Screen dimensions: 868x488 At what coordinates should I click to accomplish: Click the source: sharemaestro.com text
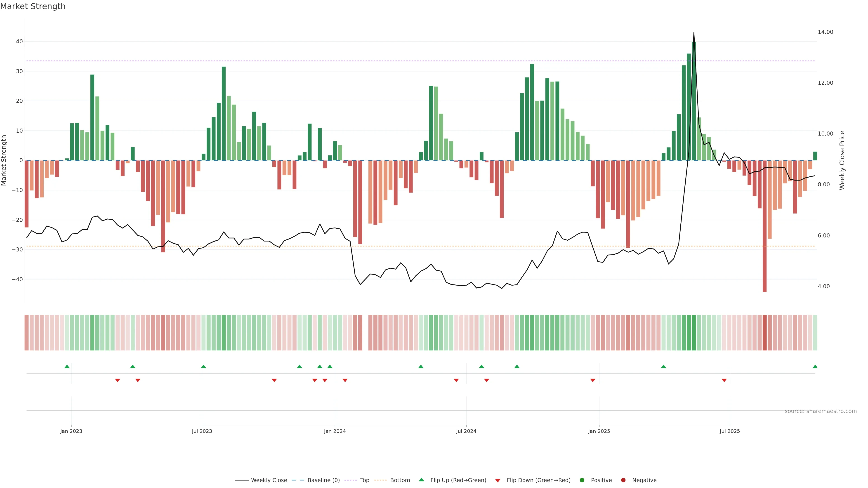click(821, 411)
